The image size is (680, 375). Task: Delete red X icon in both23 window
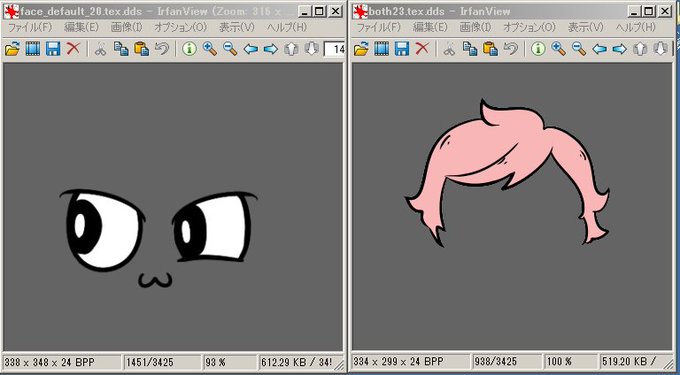click(422, 49)
